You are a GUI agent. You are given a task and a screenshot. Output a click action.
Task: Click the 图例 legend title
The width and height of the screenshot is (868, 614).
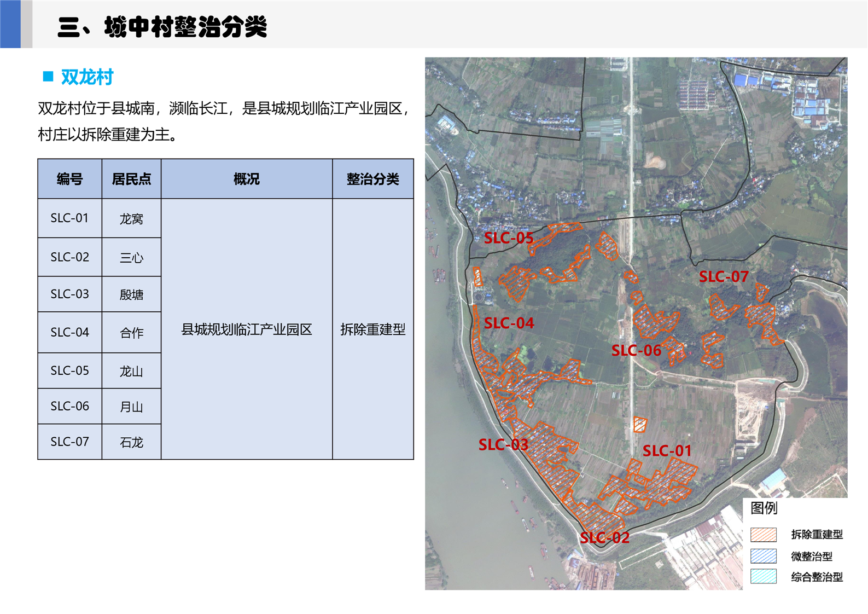[x=764, y=508]
